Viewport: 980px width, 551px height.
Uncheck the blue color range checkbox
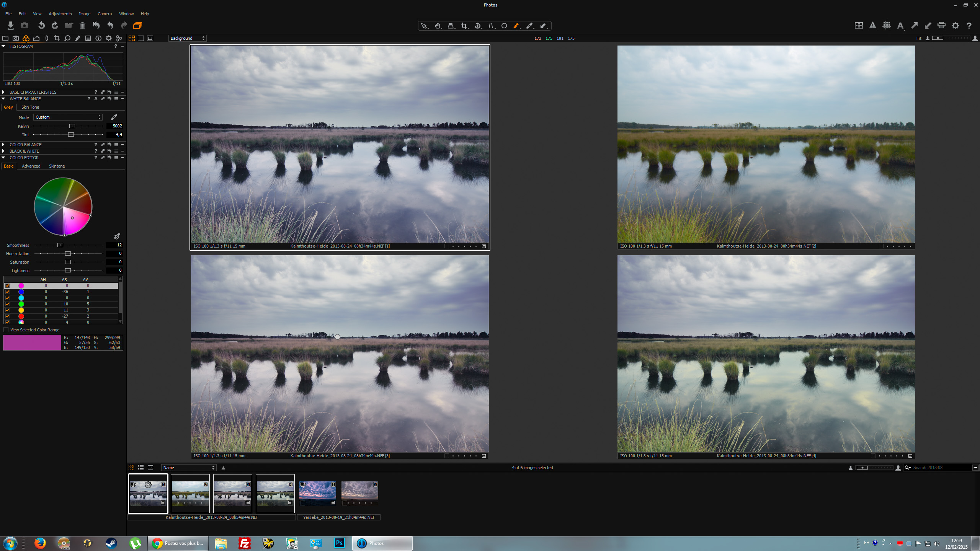pyautogui.click(x=7, y=292)
